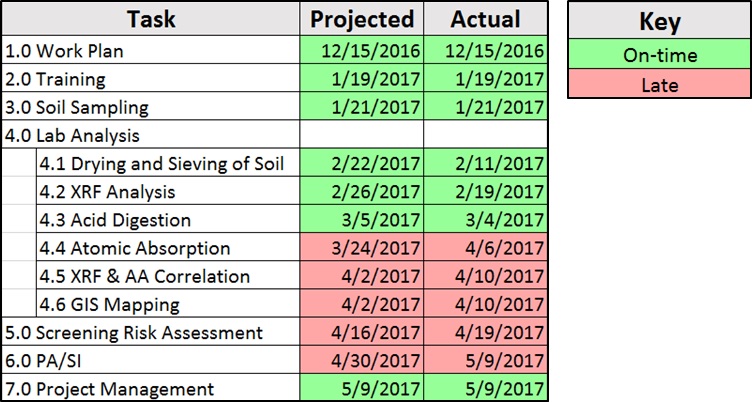
Task: Select subtask 4.1 Drying and Sieving of Soil
Action: [x=166, y=163]
